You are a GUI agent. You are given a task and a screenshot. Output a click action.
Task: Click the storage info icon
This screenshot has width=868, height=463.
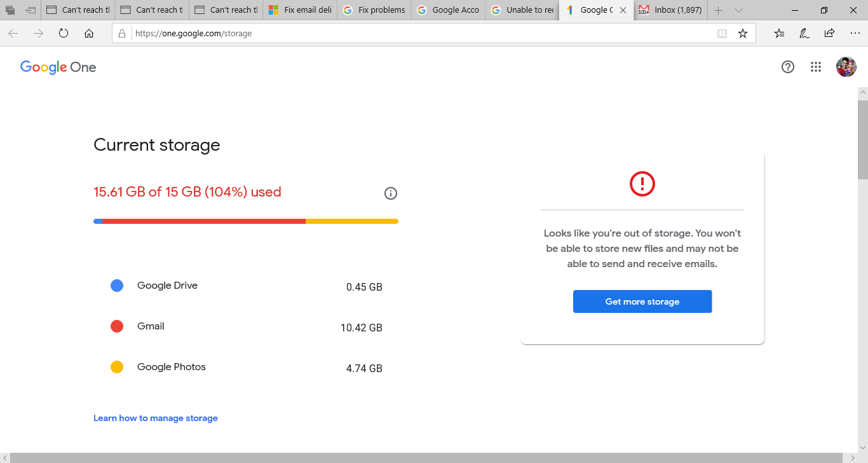(x=391, y=193)
